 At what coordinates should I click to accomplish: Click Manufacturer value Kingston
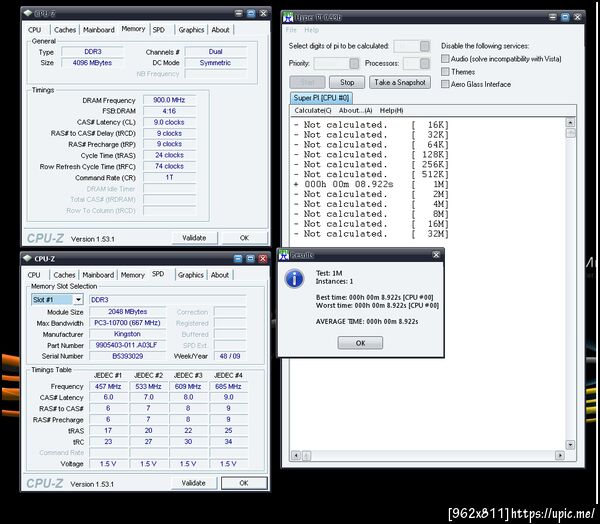tap(127, 334)
